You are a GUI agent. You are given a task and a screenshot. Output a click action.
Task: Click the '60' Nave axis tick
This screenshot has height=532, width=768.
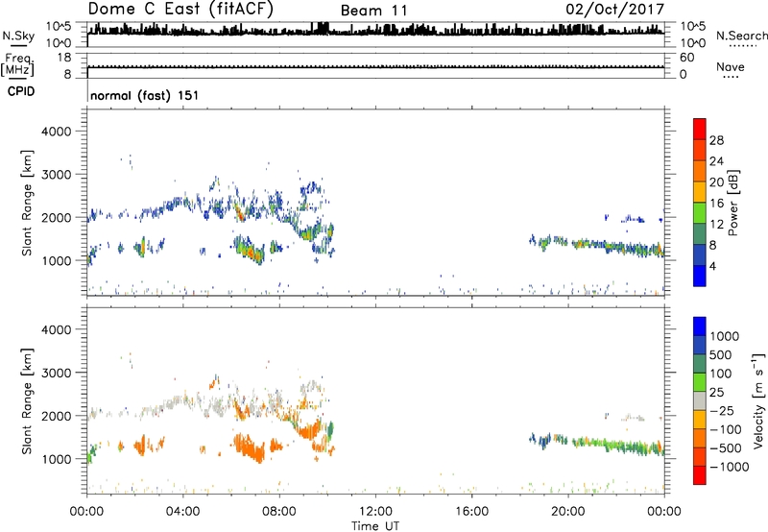pyautogui.click(x=686, y=58)
